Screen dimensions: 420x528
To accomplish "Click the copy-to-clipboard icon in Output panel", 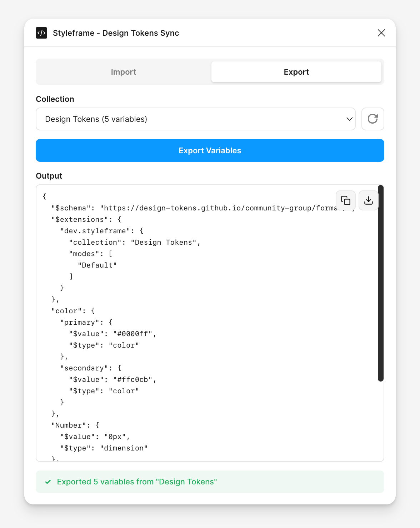I will click(x=345, y=200).
